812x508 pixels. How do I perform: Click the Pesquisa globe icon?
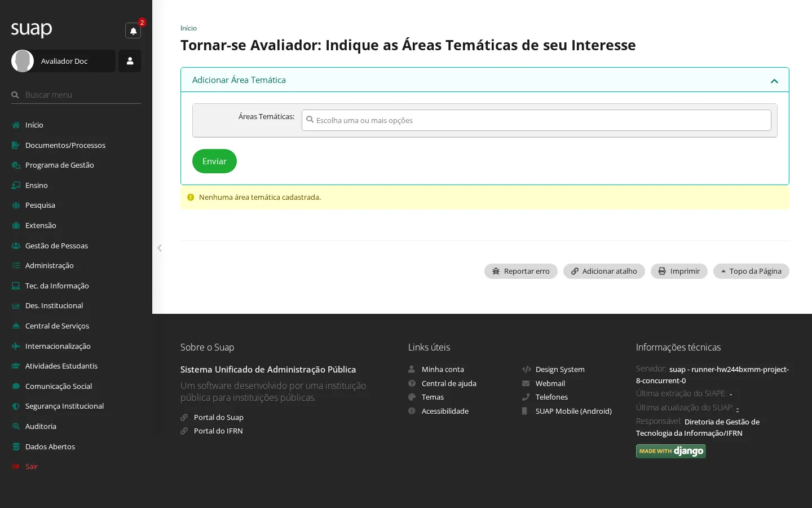pyautogui.click(x=16, y=205)
